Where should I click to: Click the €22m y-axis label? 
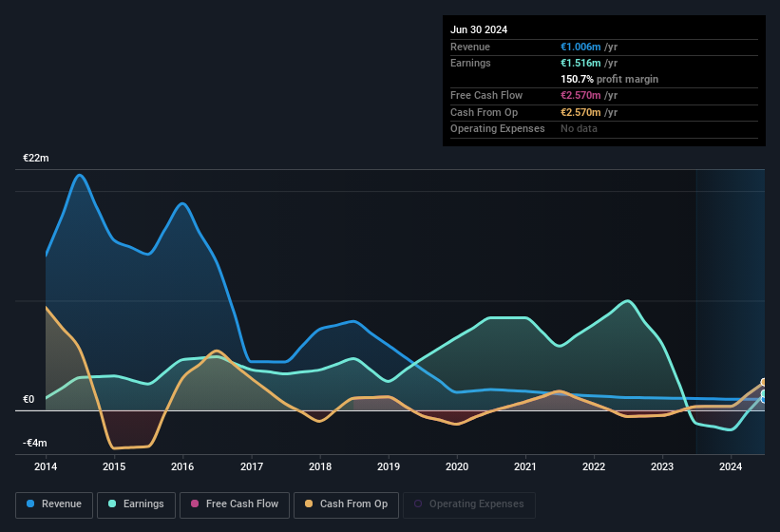click(36, 158)
